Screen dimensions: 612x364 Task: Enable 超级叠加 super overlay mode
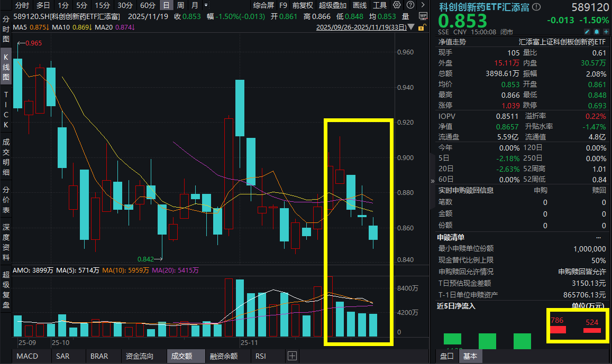[332, 5]
